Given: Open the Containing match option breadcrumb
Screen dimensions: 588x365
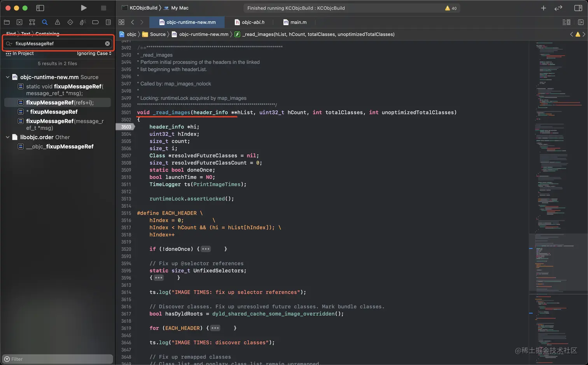Looking at the screenshot, I should [x=47, y=34].
